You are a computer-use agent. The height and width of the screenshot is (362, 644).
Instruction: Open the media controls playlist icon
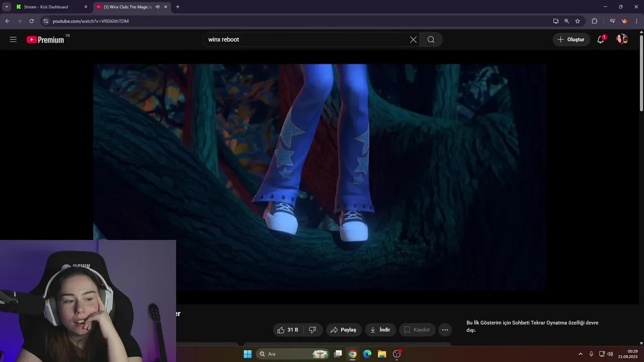tap(612, 21)
